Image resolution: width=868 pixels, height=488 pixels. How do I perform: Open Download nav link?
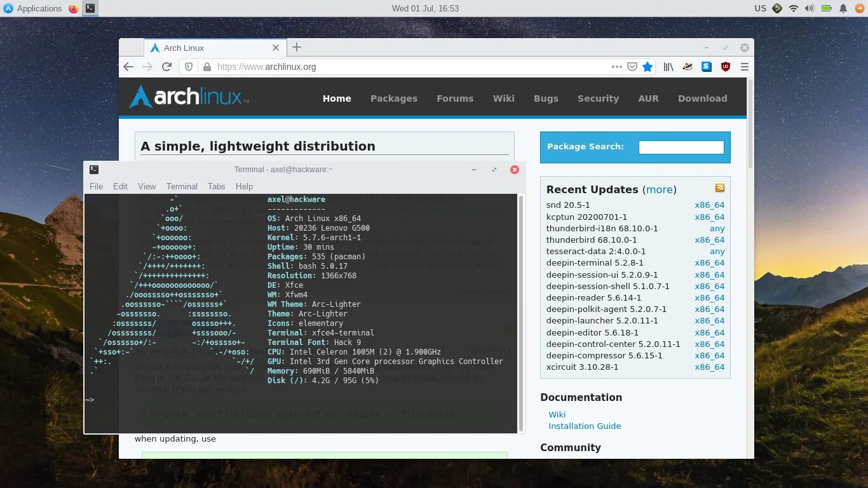(702, 98)
